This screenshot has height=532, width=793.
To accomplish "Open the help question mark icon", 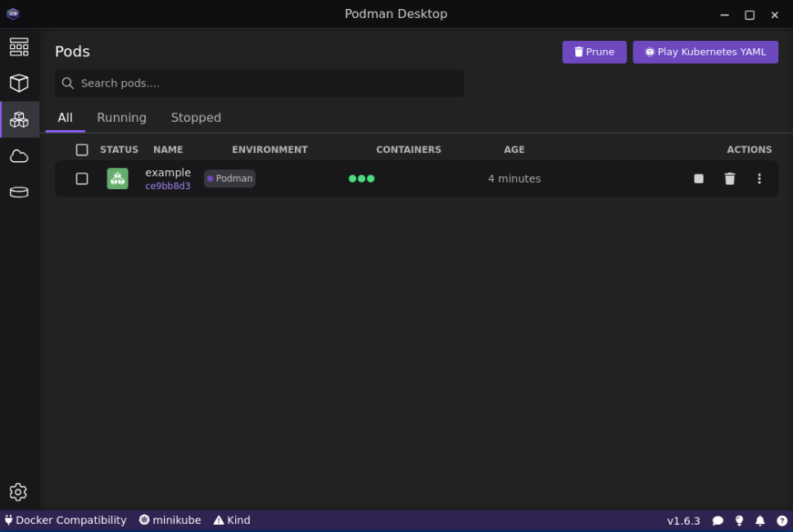I will point(782,521).
